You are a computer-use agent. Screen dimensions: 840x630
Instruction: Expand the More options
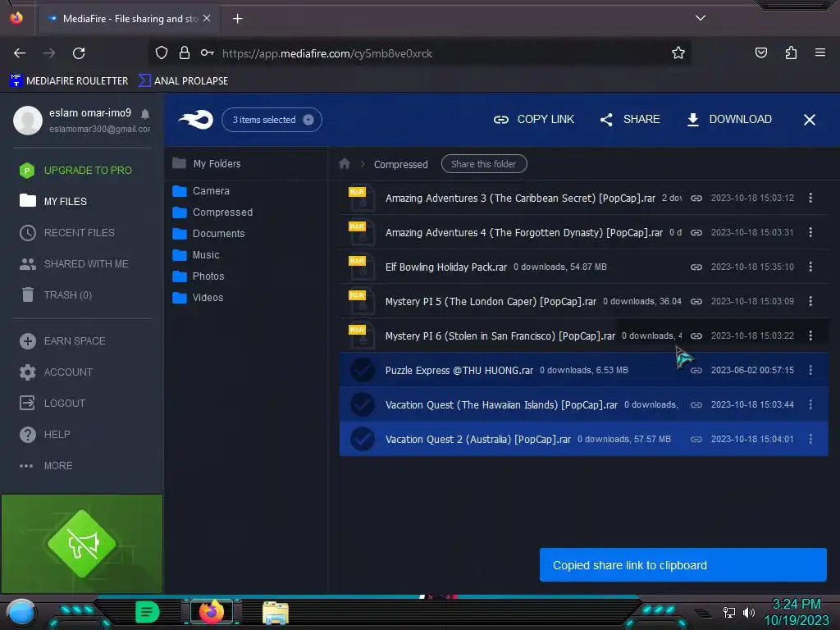46,466
